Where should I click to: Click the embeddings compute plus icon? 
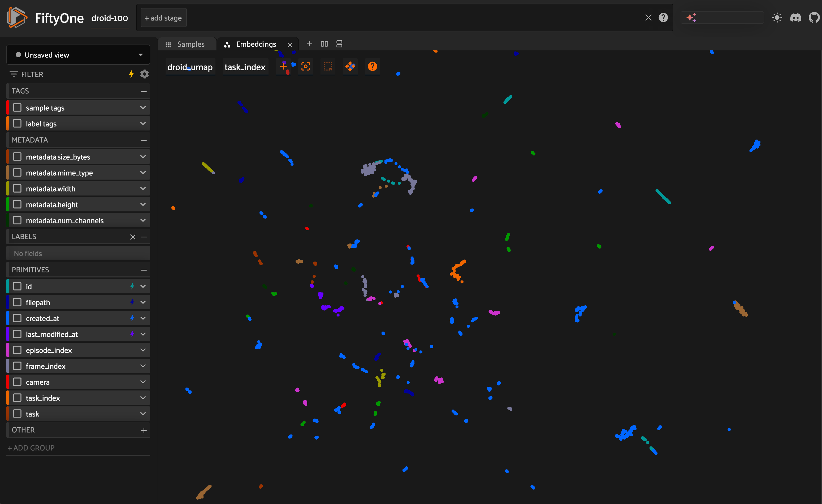pos(283,66)
